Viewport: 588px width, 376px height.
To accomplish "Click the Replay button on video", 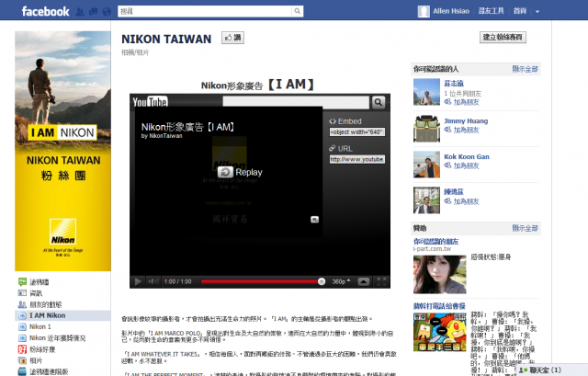I will [240, 172].
